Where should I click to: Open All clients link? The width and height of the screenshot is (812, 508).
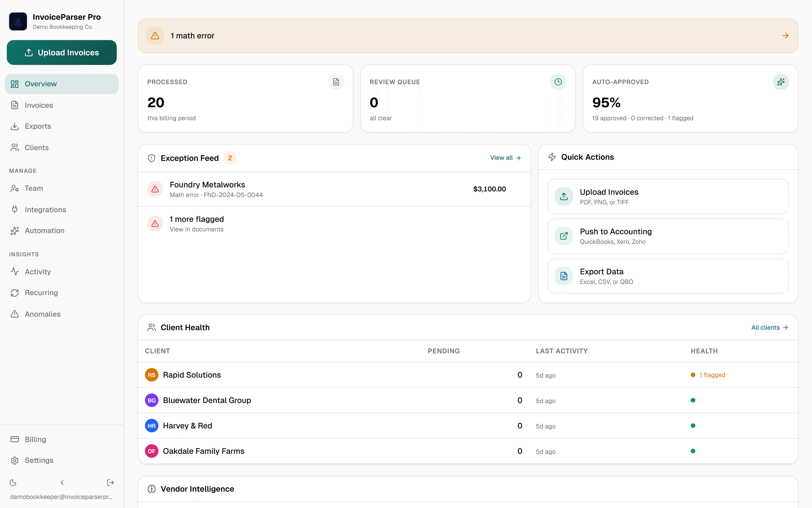click(770, 327)
